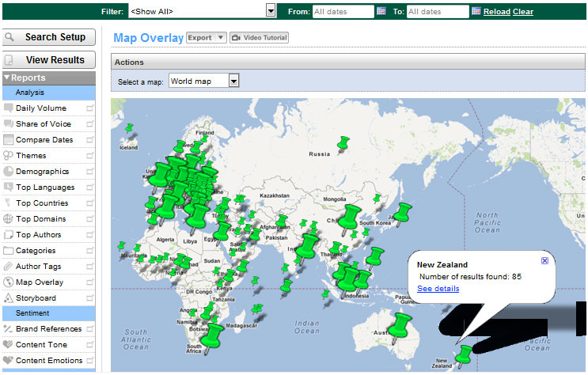Open Search Setup
Image resolution: width=588 pixels, height=375 pixels.
[x=49, y=37]
